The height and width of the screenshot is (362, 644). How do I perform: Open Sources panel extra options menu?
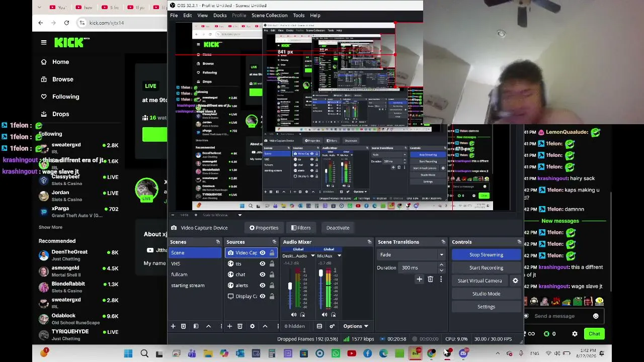click(x=278, y=326)
